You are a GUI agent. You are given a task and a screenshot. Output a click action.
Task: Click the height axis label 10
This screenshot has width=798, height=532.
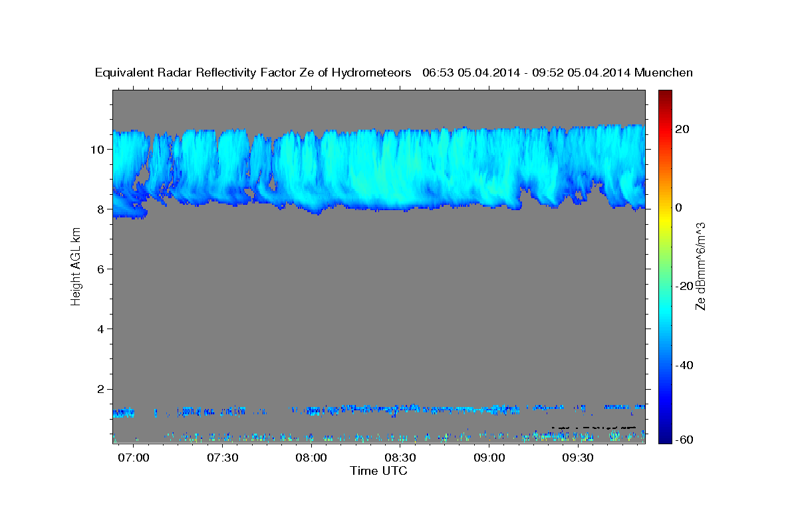pos(98,149)
